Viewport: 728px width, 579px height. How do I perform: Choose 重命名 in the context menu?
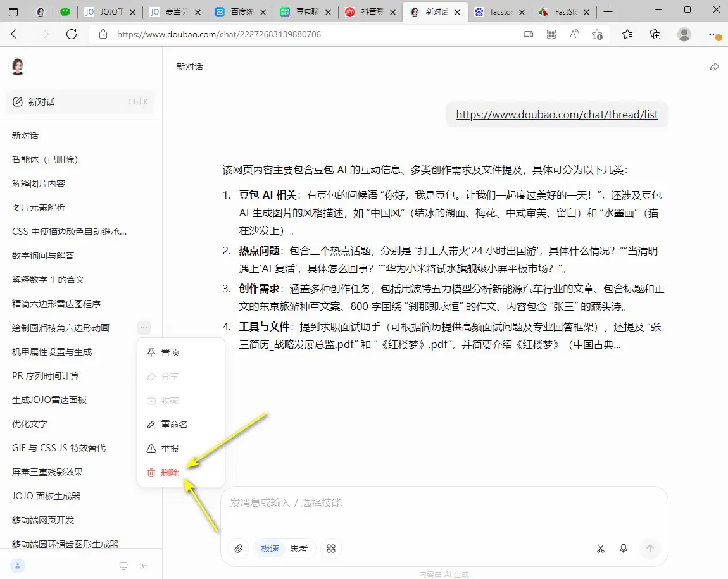pos(181,424)
